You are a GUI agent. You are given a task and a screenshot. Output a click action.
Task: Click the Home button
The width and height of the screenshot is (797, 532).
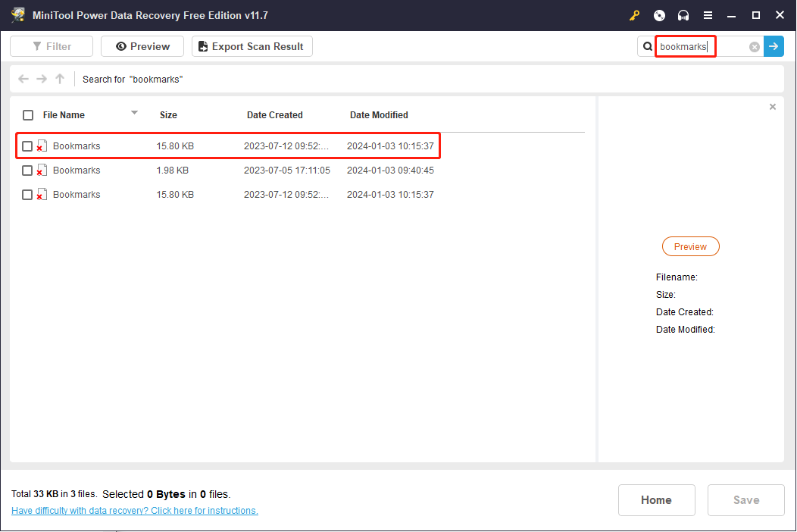point(656,500)
